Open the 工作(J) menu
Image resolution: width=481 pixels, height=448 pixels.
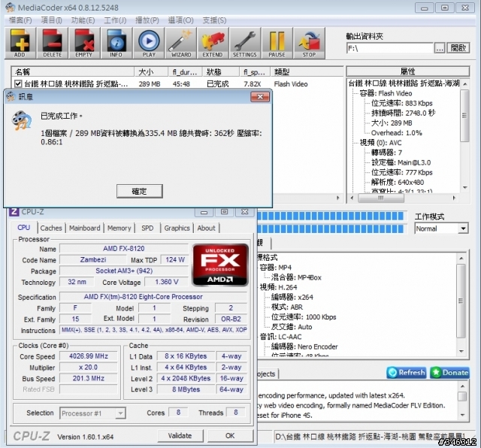[115, 20]
